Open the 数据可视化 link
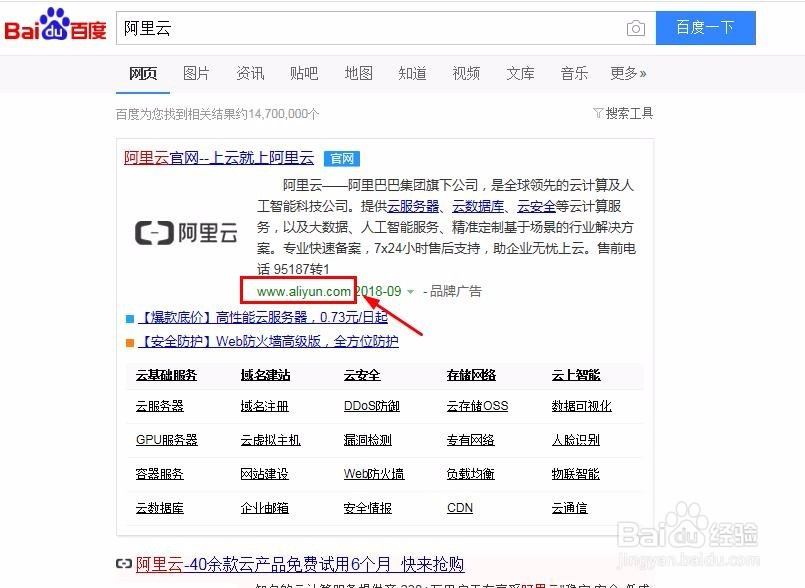 point(582,406)
